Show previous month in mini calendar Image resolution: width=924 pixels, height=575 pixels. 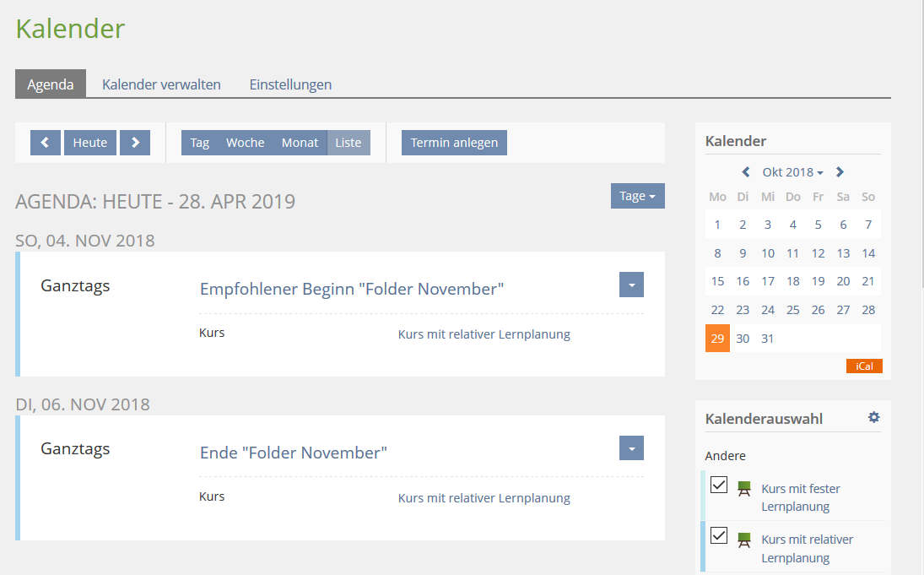[746, 172]
